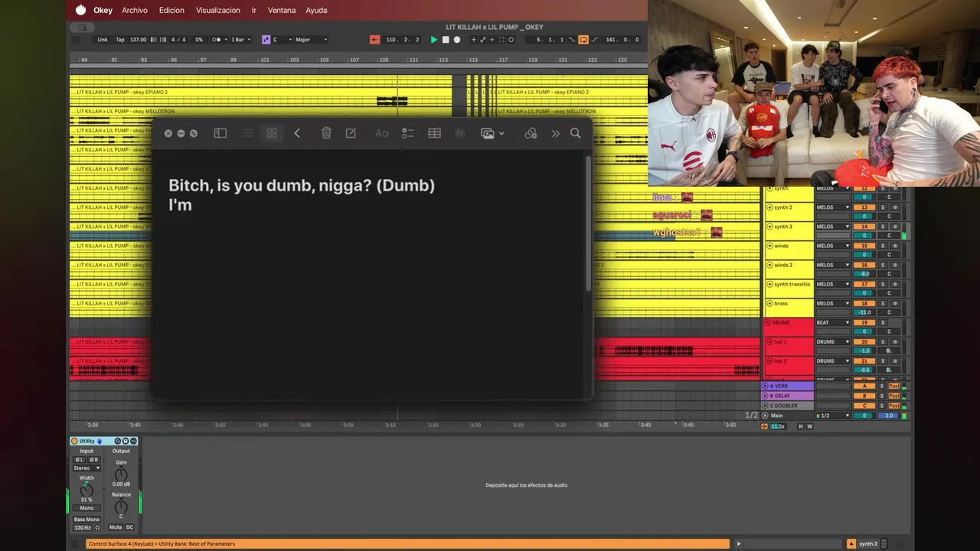This screenshot has height=551, width=980.
Task: Toggle the orange Loop switch
Action: click(x=583, y=40)
